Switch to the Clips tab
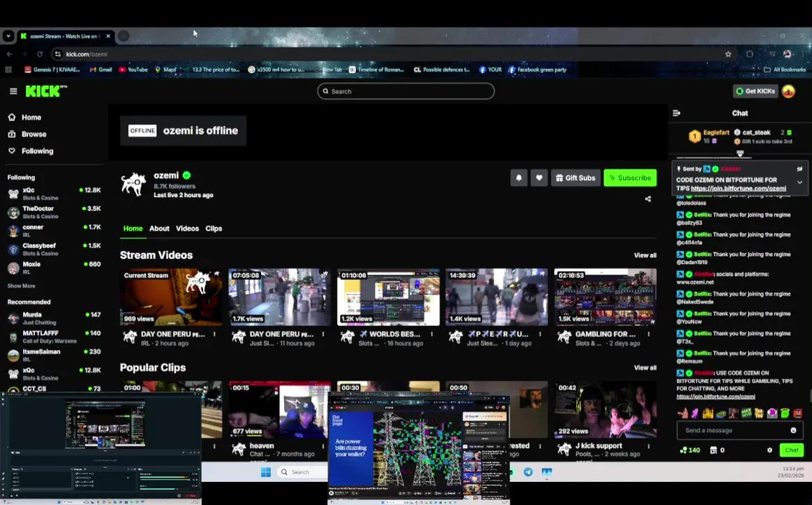812x505 pixels. 213,228
